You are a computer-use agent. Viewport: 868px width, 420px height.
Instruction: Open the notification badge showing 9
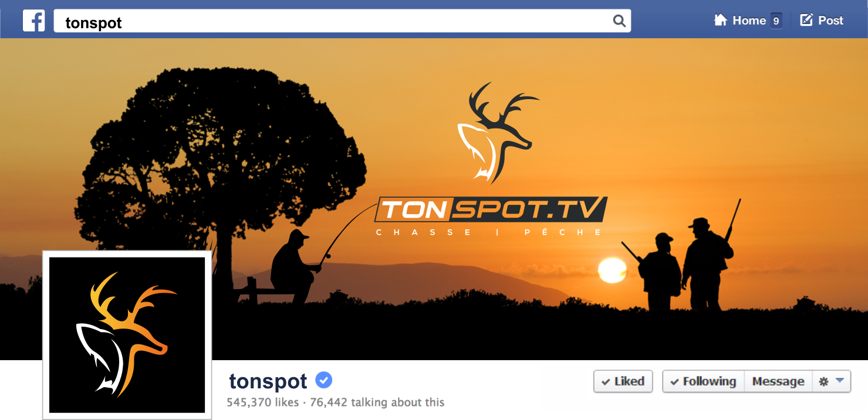(776, 21)
